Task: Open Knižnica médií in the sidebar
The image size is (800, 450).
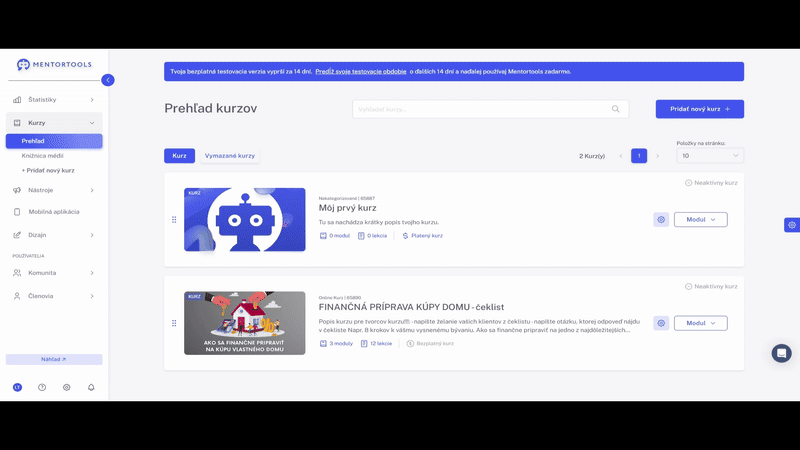Action: [x=42, y=156]
